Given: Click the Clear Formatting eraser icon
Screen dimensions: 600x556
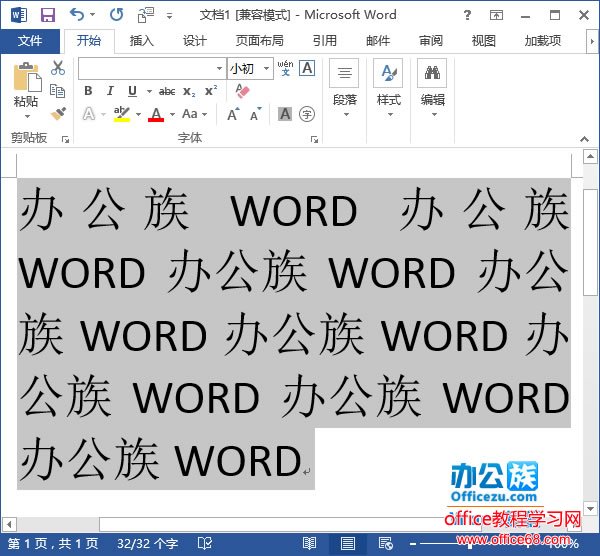Looking at the screenshot, I should pyautogui.click(x=242, y=91).
